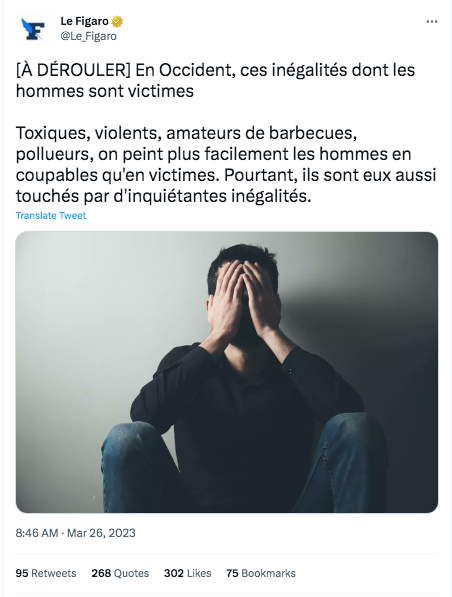Open the photo of man covering face
452x597 pixels.
[x=227, y=372]
